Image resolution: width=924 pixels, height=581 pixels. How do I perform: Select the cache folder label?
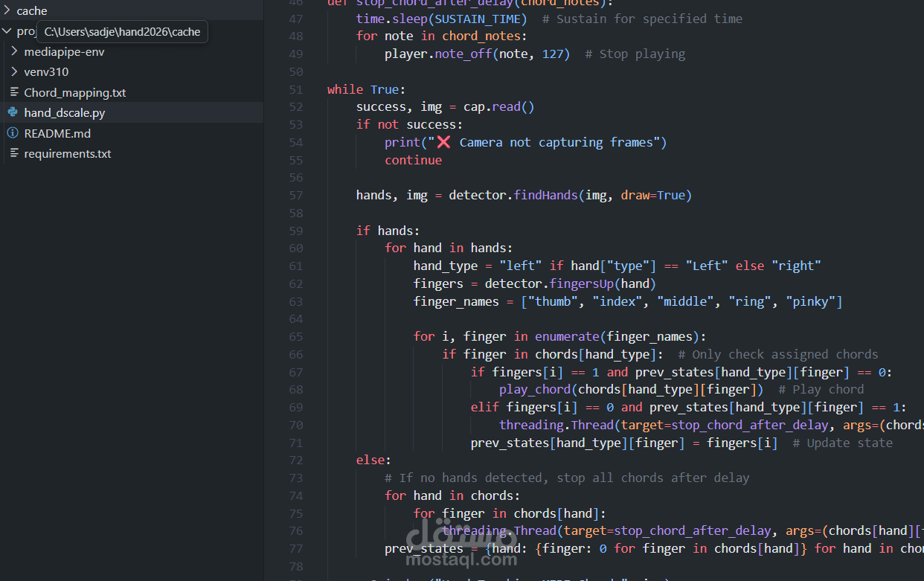tap(32, 11)
